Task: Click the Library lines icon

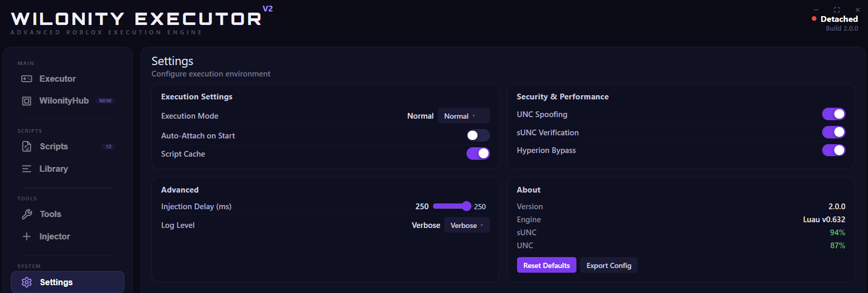Action: [x=27, y=169]
